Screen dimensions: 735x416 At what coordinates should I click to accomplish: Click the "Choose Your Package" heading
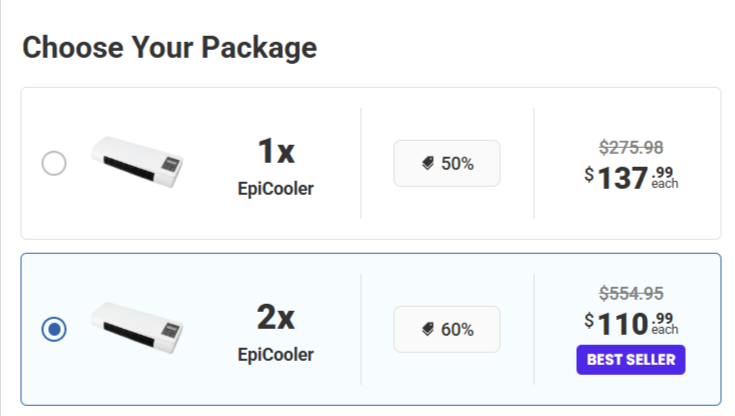point(170,47)
